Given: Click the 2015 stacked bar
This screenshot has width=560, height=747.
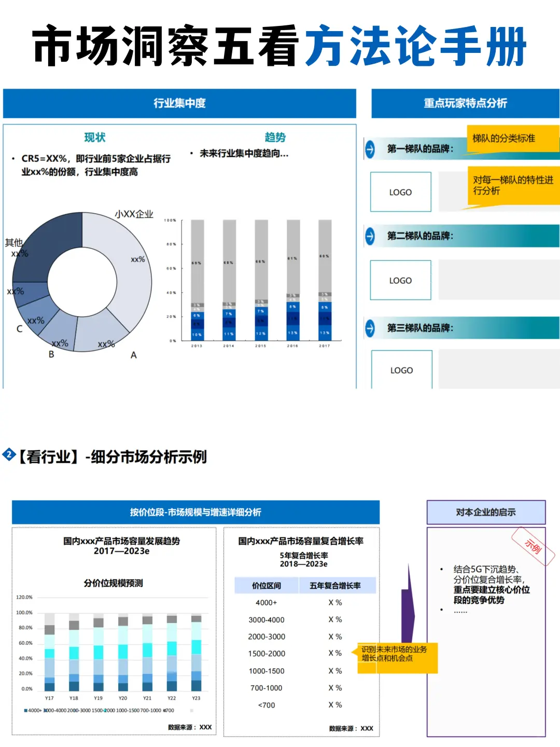Looking at the screenshot, I should point(261,280).
